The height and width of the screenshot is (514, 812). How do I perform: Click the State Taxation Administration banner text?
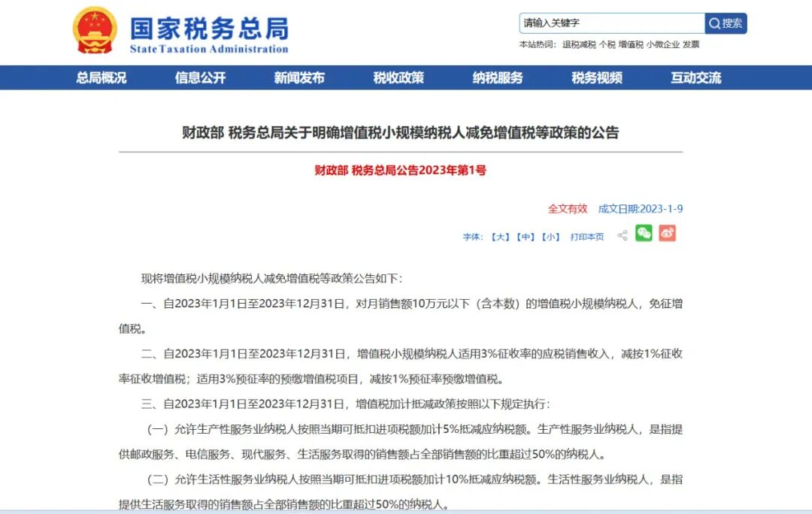[207, 30]
